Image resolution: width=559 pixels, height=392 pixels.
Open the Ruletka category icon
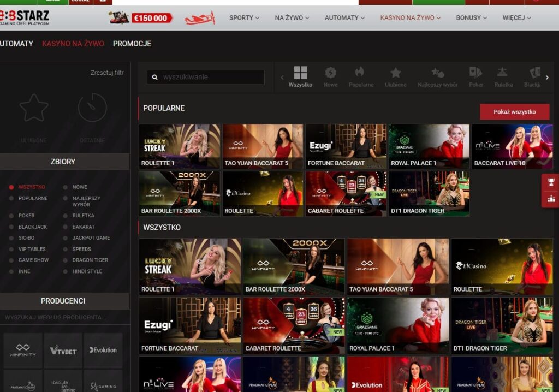[502, 74]
